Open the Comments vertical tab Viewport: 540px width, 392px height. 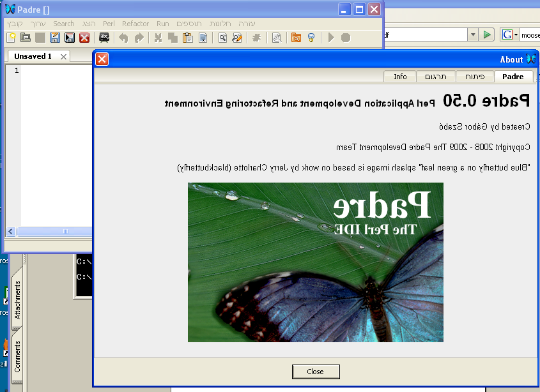point(17,356)
